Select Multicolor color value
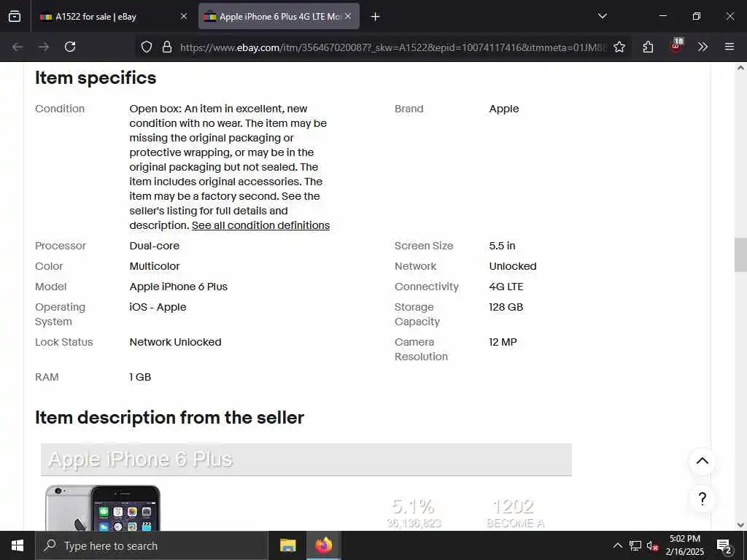This screenshot has height=560, width=747. coord(155,266)
